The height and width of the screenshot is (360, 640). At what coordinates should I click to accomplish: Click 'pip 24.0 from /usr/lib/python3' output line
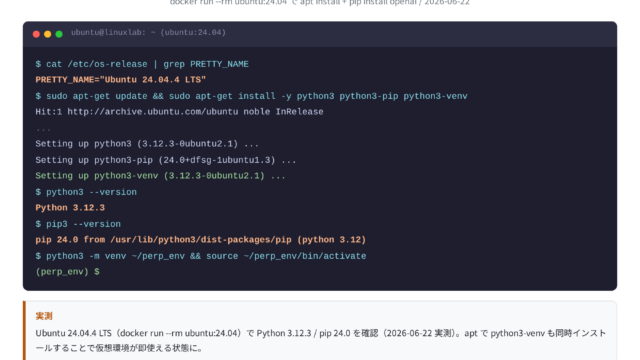tap(200, 240)
